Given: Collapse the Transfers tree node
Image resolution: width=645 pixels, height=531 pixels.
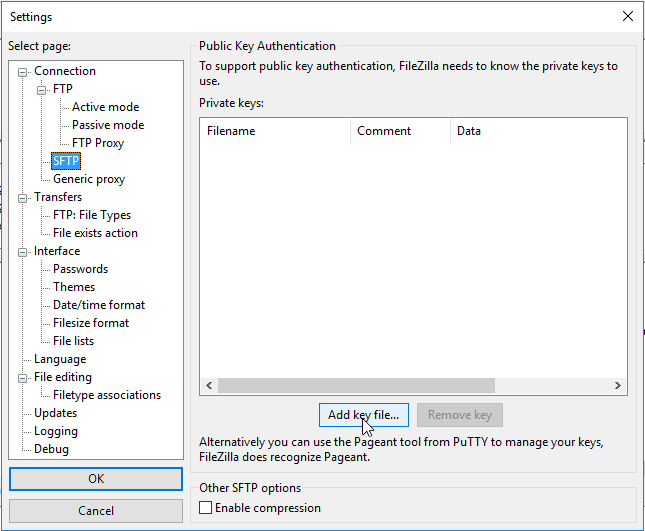Looking at the screenshot, I should [x=23, y=198].
